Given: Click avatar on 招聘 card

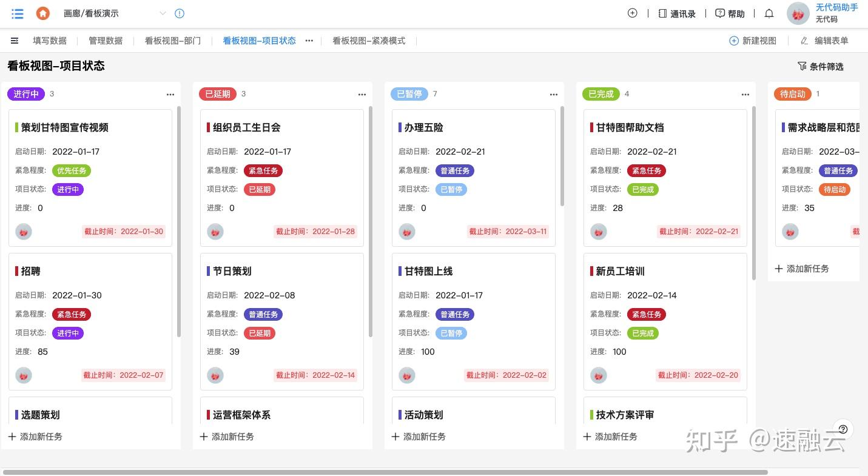Looking at the screenshot, I should pos(24,375).
